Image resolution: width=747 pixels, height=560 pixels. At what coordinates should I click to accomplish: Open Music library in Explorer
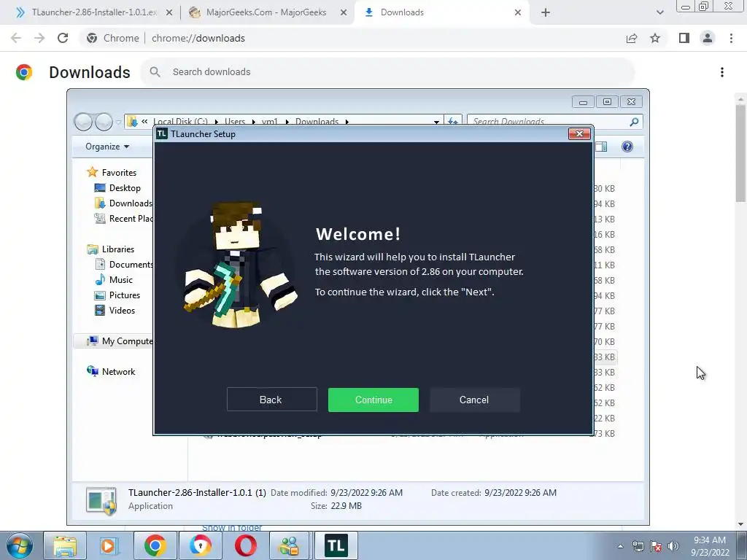click(120, 279)
